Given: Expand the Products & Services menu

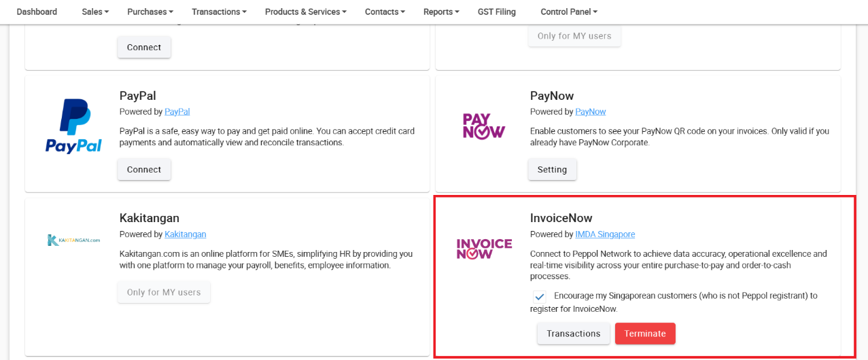Looking at the screenshot, I should pyautogui.click(x=306, y=12).
